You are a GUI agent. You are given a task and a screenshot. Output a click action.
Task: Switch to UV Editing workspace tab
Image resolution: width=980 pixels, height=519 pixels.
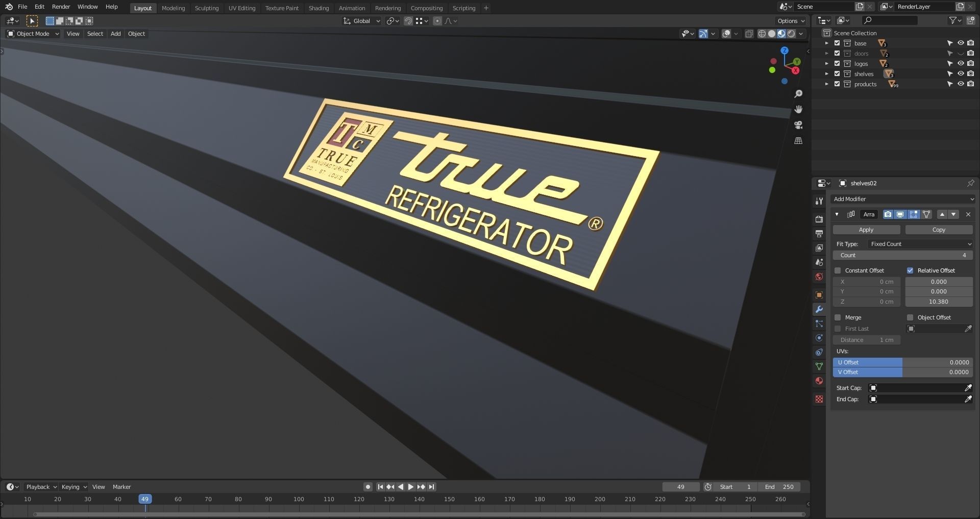pyautogui.click(x=242, y=8)
